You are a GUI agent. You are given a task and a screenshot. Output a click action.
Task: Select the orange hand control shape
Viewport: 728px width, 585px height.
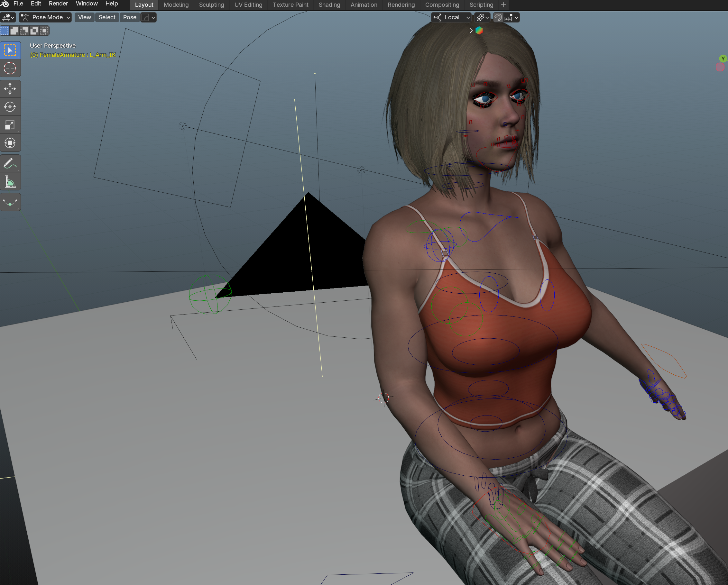point(665,361)
